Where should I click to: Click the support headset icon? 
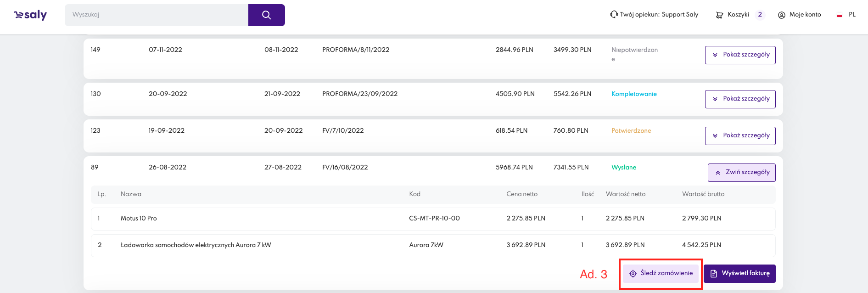[614, 15]
